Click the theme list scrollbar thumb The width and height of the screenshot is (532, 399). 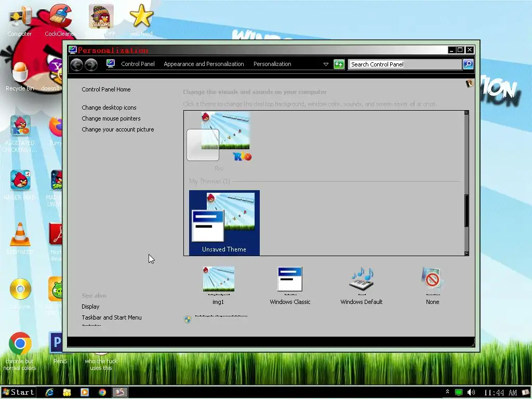[467, 210]
